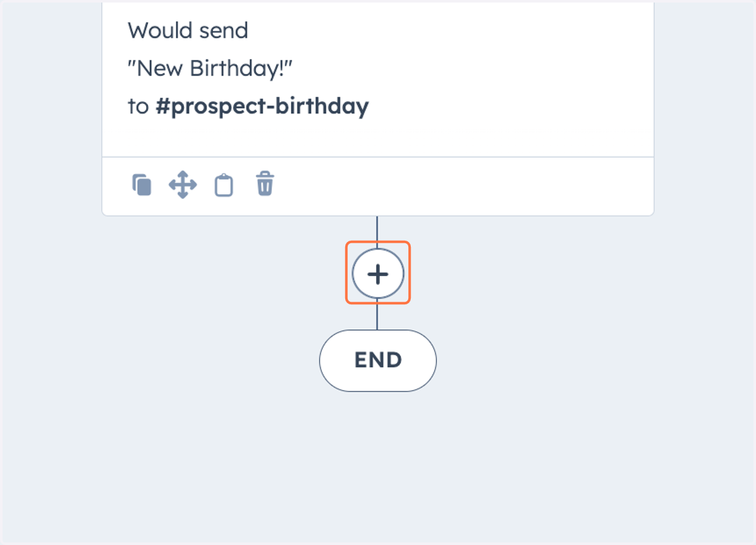The image size is (756, 545).
Task: Add a new action with the plus button
Action: coord(378,274)
